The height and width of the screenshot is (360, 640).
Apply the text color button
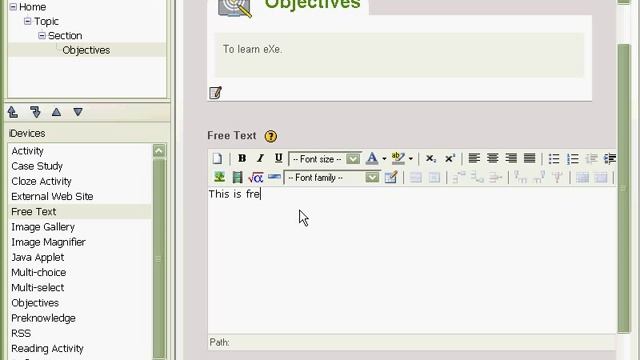tap(372, 158)
